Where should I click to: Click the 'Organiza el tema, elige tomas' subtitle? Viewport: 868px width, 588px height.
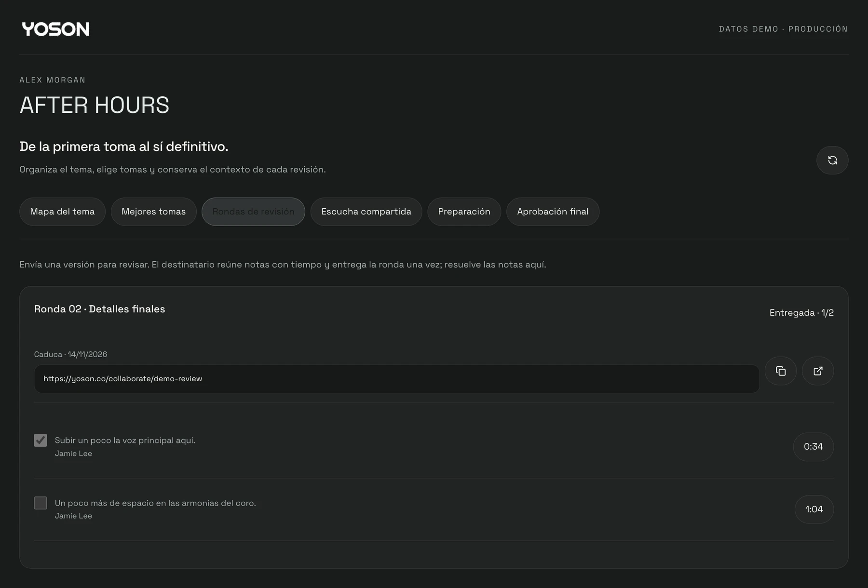(x=173, y=170)
